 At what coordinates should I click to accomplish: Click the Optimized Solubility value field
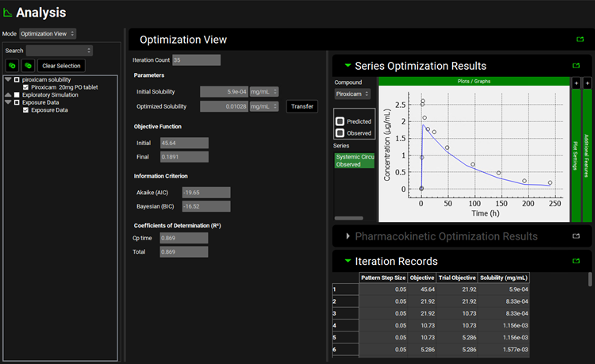coord(225,106)
